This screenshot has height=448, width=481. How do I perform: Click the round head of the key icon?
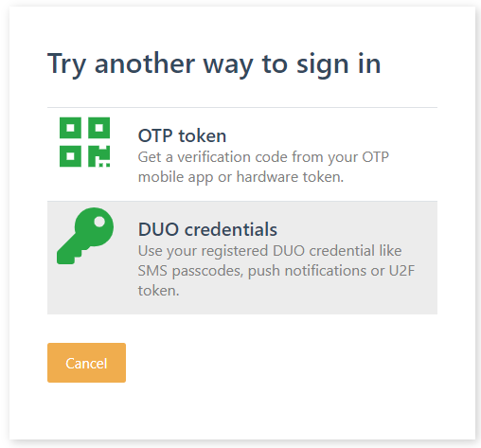pyautogui.click(x=94, y=226)
